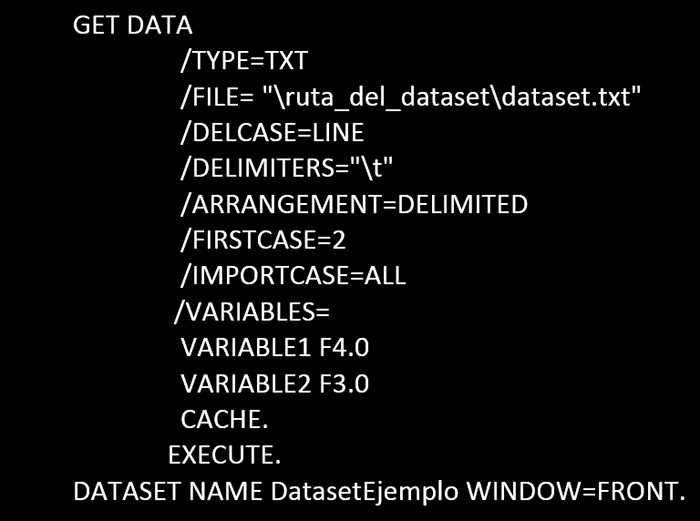Click the EXECUTE. command
700x521 pixels.
click(225, 456)
